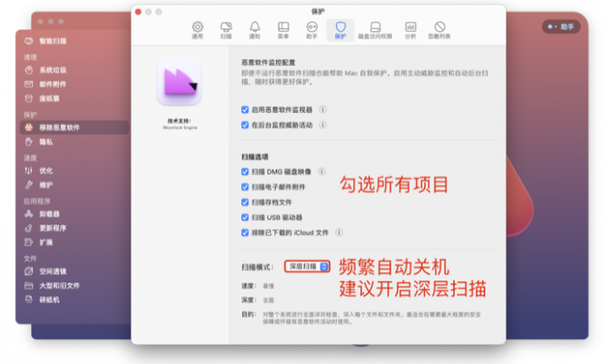
Task: Select 空间透镜 in the sidebar
Action: tap(45, 271)
